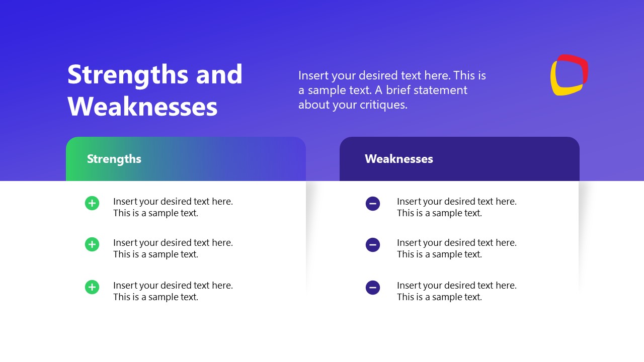Click the second purple minus icon
The image size is (644, 362).
point(373,245)
